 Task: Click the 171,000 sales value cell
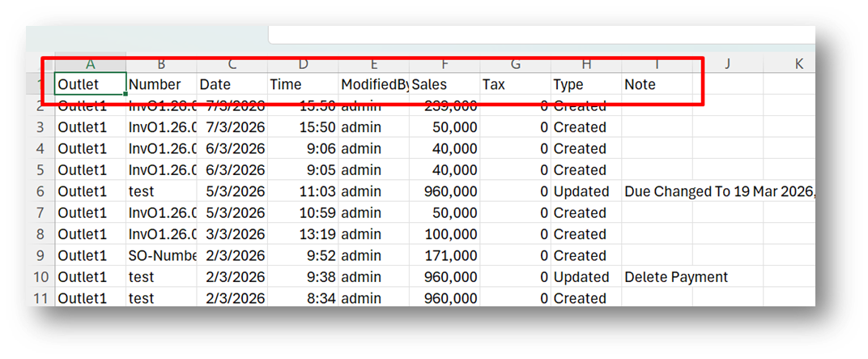[445, 255]
